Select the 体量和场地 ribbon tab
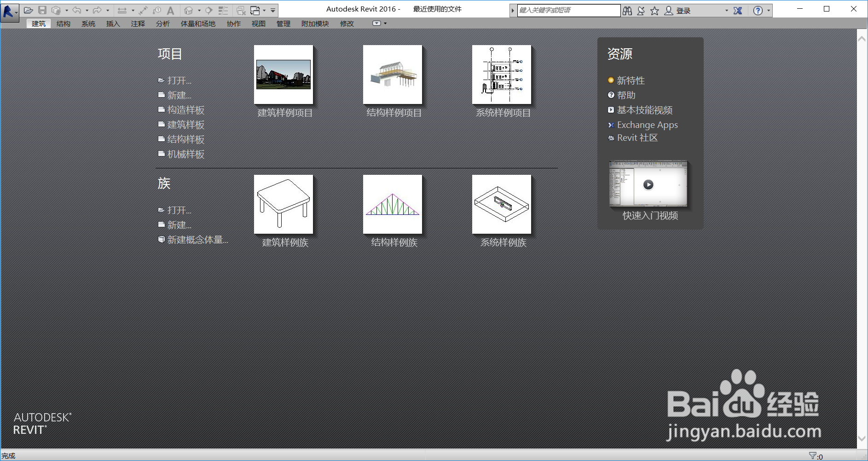This screenshot has height=461, width=868. coord(198,24)
